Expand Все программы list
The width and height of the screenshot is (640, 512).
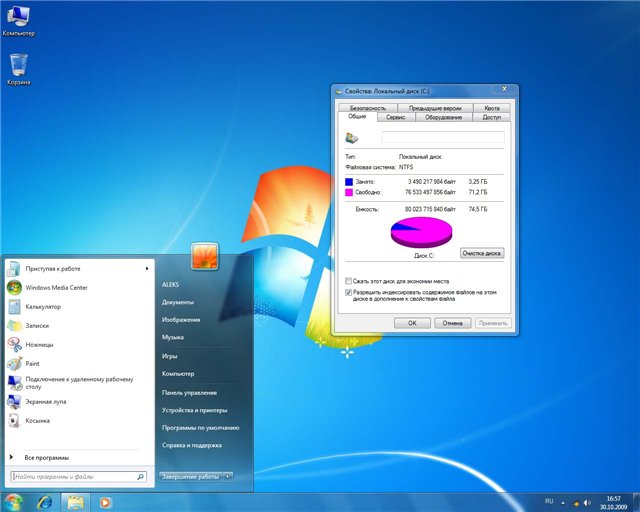click(x=46, y=458)
